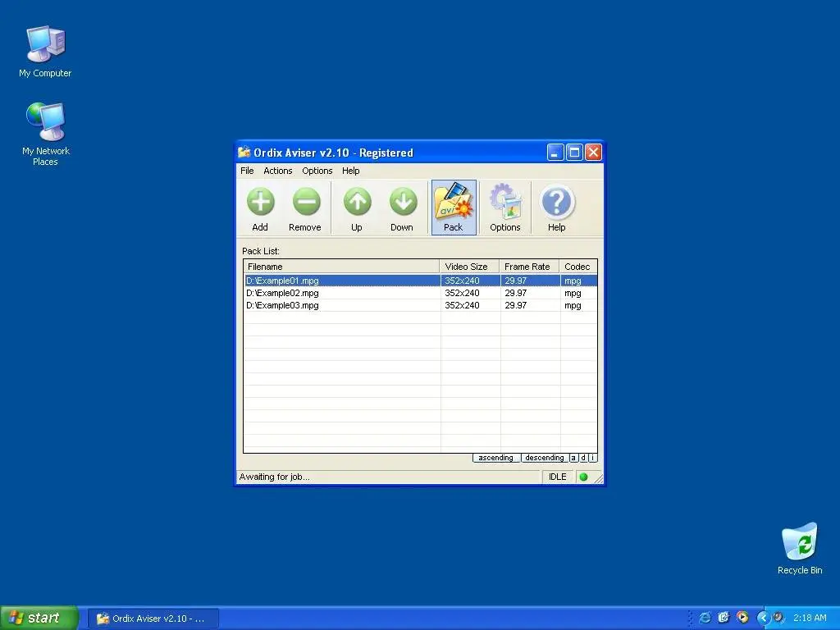Open the Help menu in the menu bar
This screenshot has width=840, height=630.
351,171
